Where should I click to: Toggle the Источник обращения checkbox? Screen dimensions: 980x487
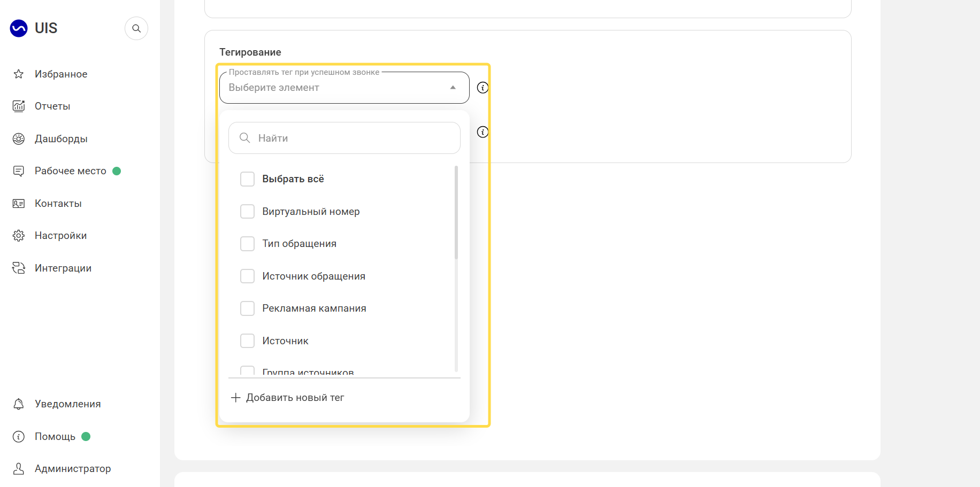pyautogui.click(x=247, y=276)
